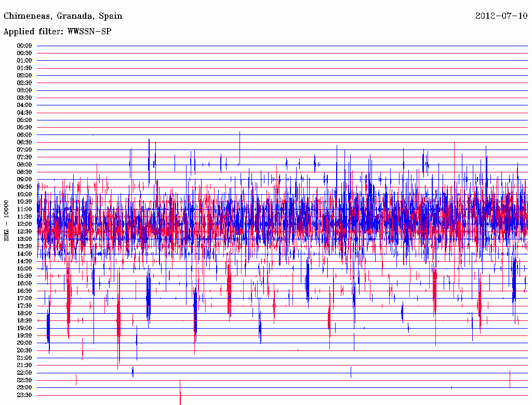Click the '08:30' time label
Image resolution: width=532 pixels, height=405 pixels.
click(x=24, y=172)
